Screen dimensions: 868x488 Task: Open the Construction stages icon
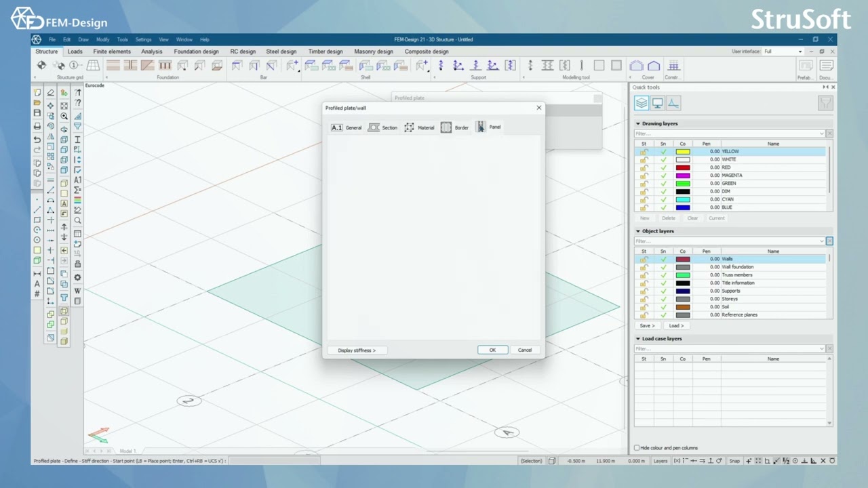point(673,66)
